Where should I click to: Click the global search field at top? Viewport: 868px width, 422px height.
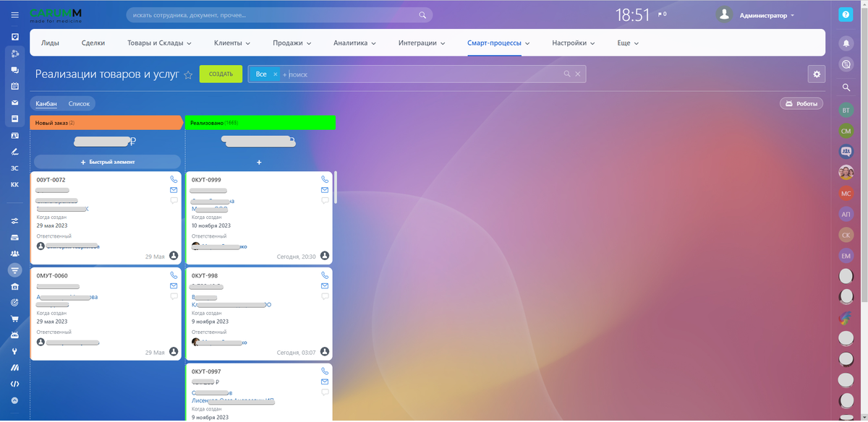click(x=279, y=14)
